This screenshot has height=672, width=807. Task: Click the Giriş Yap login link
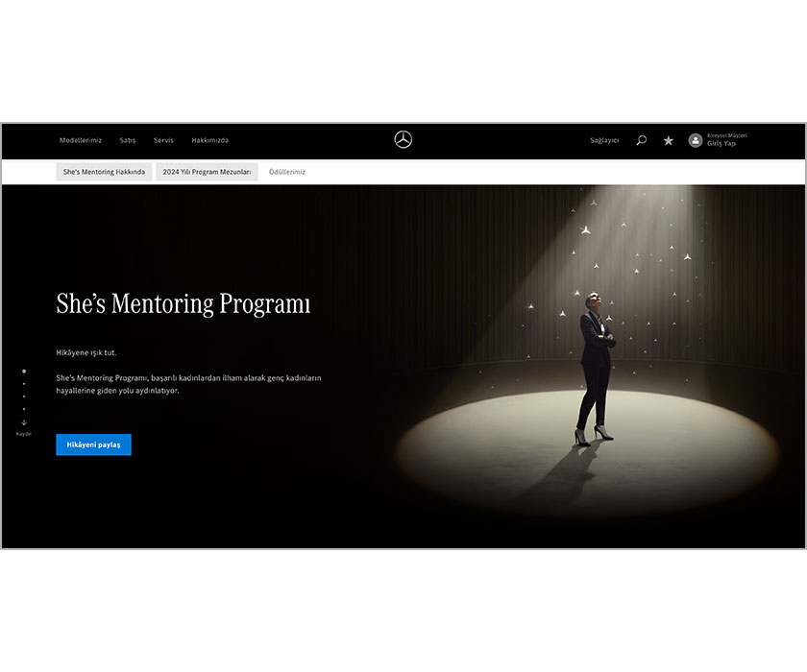[721, 143]
